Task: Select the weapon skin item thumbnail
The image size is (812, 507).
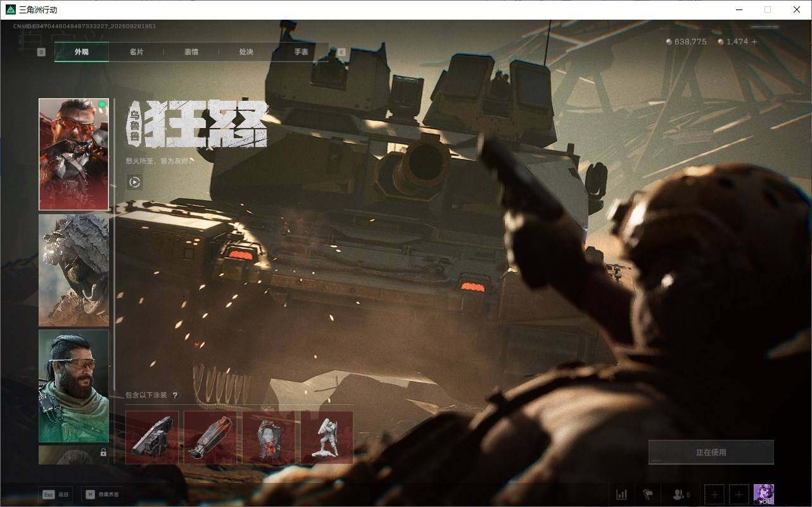Action: tap(152, 437)
